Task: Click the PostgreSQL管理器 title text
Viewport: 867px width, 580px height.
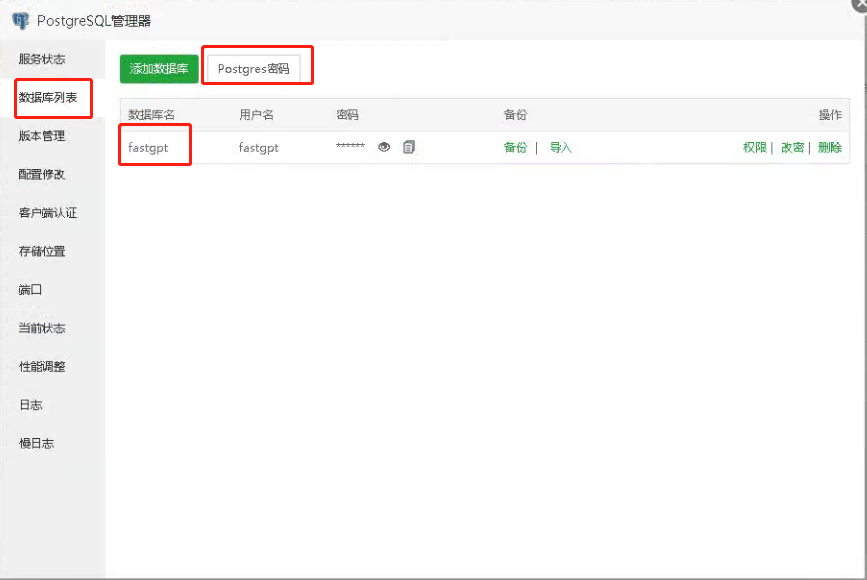Action: (x=94, y=21)
